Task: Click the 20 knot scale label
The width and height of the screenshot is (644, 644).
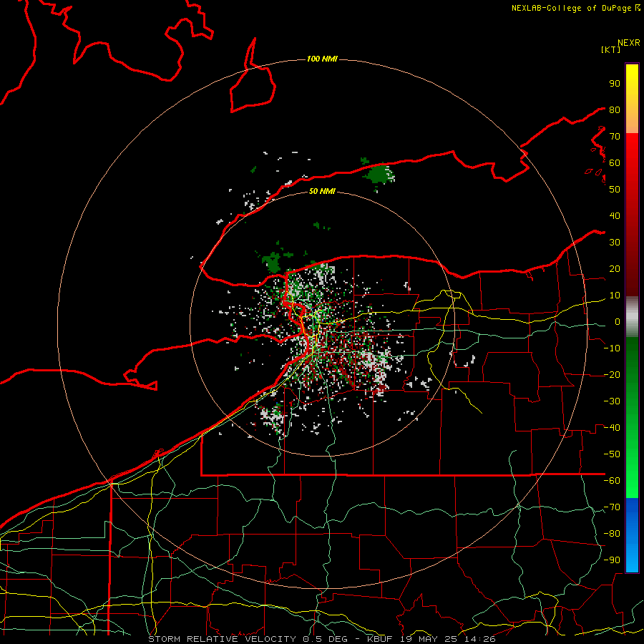Action: [615, 269]
